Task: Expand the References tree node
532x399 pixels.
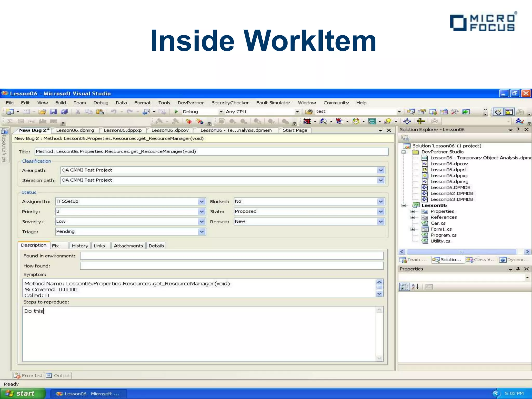Action: (413, 217)
